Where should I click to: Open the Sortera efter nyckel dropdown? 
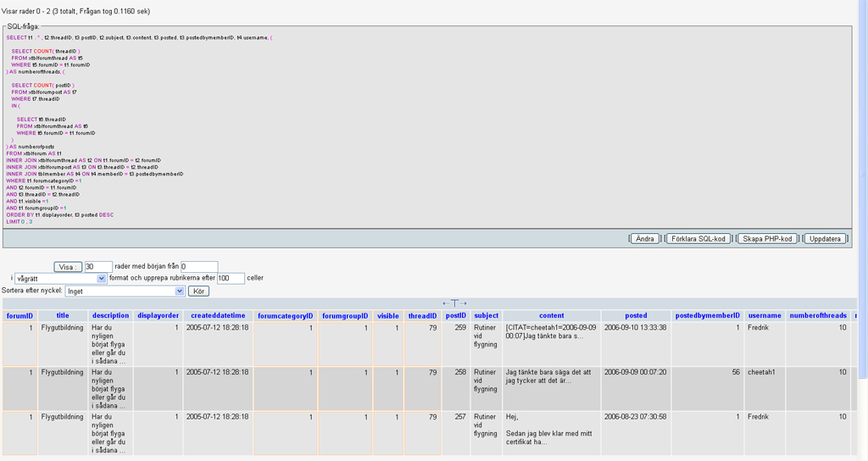click(125, 292)
